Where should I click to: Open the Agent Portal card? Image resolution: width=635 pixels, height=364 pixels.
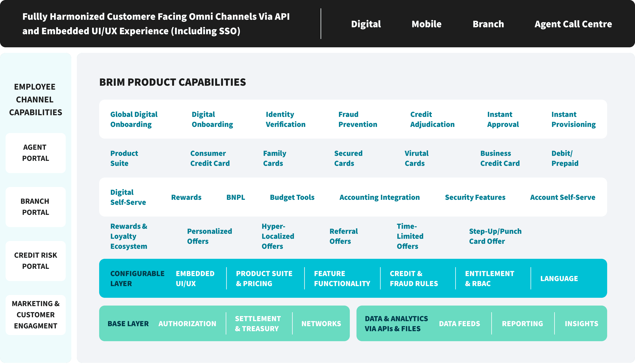35,153
